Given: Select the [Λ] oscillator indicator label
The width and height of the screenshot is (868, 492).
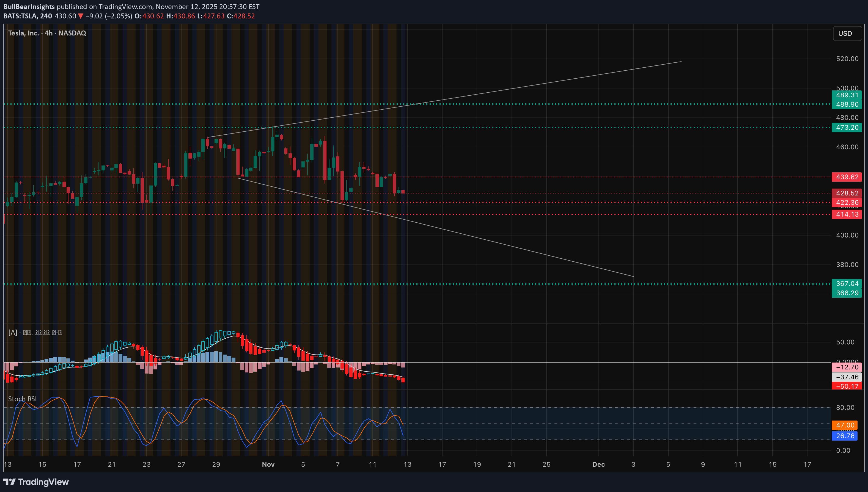Looking at the screenshot, I should [x=35, y=332].
